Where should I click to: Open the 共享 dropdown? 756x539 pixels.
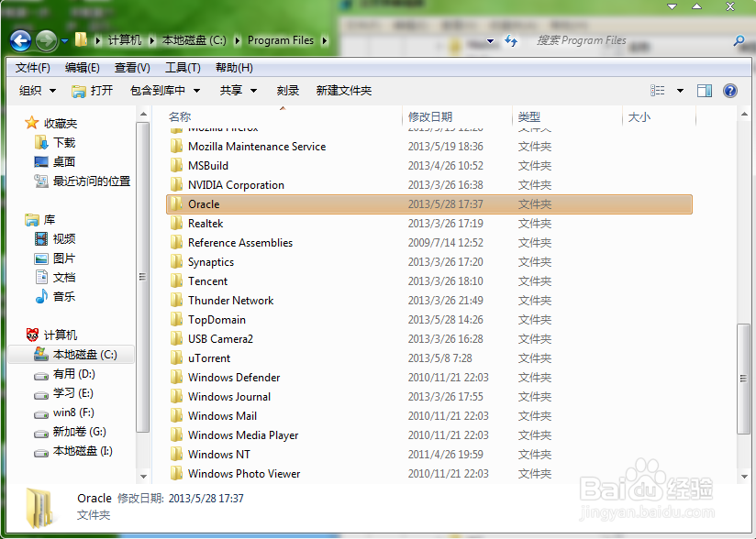(x=239, y=91)
